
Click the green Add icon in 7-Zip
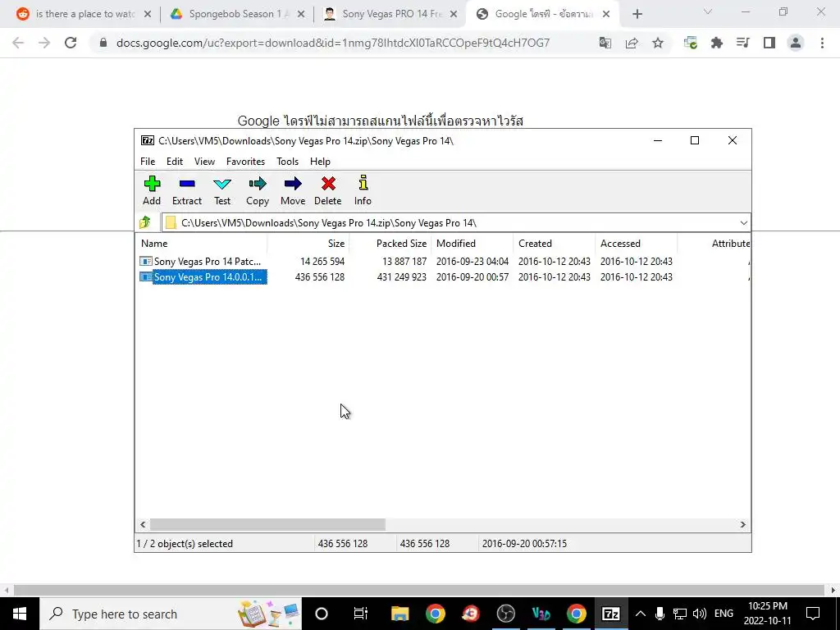[152, 184]
